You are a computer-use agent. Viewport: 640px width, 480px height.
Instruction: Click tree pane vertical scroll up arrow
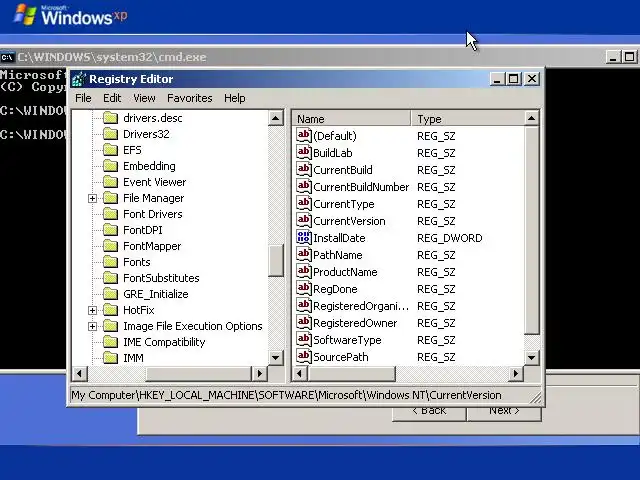tap(276, 118)
